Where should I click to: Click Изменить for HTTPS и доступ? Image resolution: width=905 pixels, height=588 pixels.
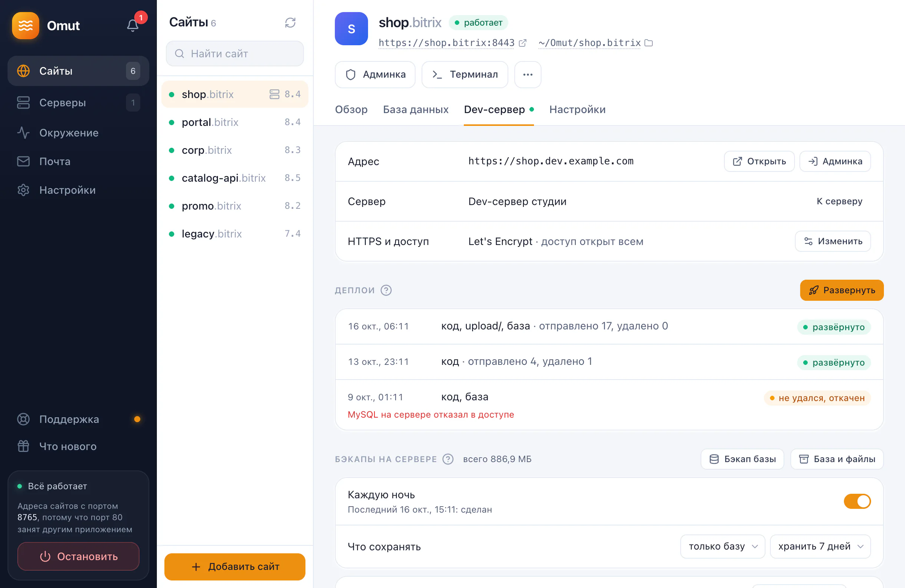coord(833,241)
